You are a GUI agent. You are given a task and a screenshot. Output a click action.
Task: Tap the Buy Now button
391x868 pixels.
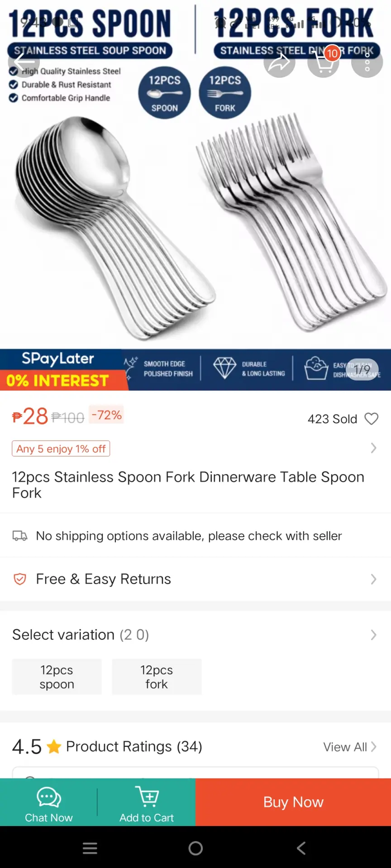[x=293, y=802]
